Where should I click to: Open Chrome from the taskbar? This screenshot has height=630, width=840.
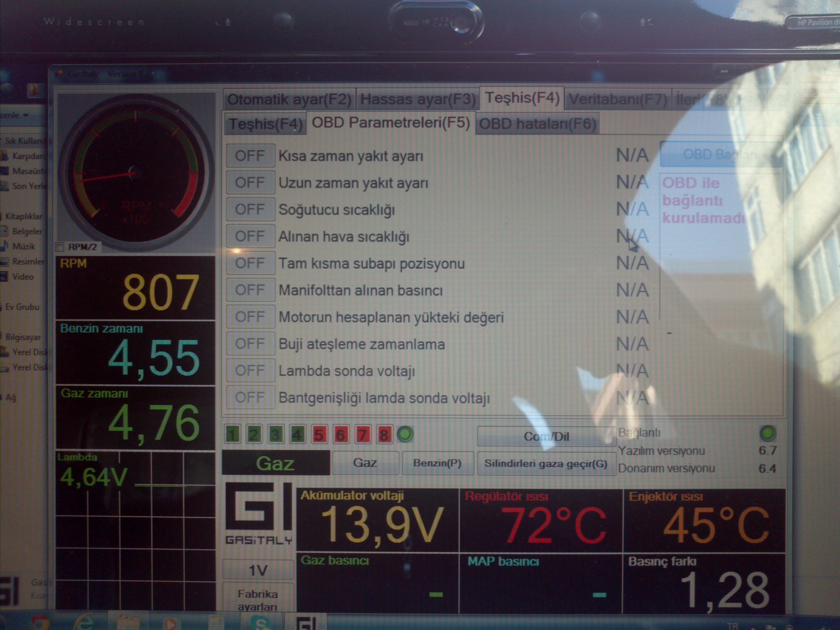[x=39, y=623]
